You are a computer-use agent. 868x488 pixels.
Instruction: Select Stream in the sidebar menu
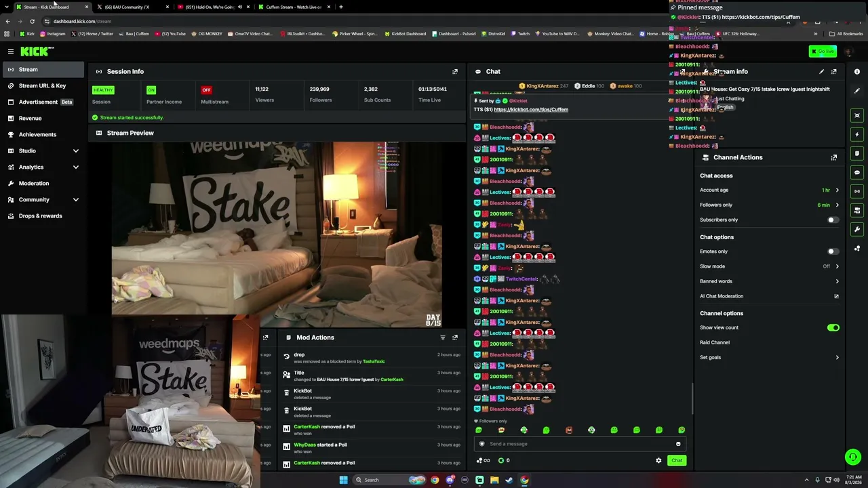point(43,69)
